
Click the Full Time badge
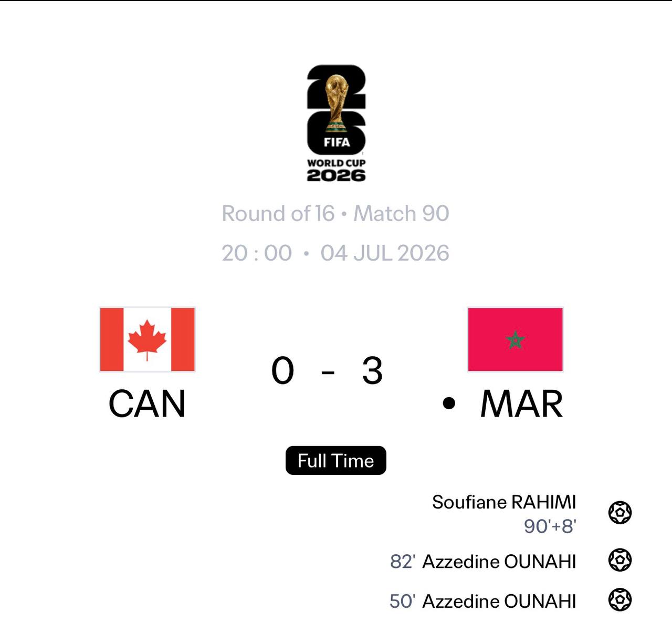coord(336,461)
